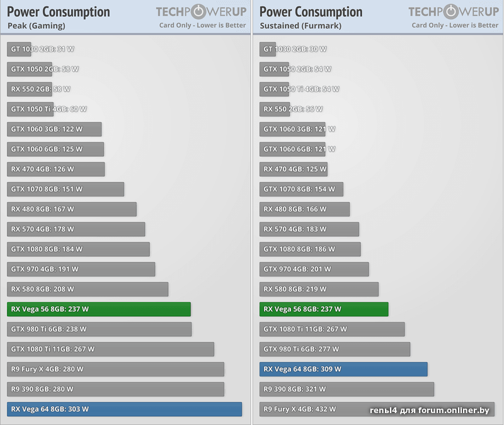The width and height of the screenshot is (504, 425).
Task: Click 'GTX 1070 8GB: 151 W' bar
Action: tap(66, 189)
